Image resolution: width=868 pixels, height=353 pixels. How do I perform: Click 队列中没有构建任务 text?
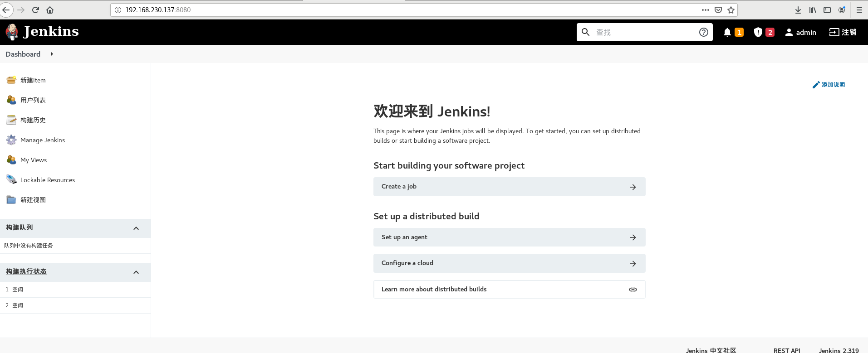(29, 246)
